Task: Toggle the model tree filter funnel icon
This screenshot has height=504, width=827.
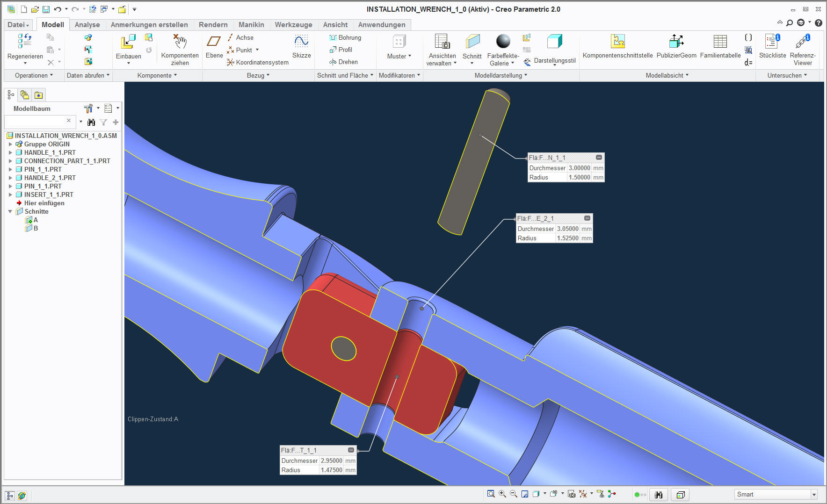Action: point(103,122)
